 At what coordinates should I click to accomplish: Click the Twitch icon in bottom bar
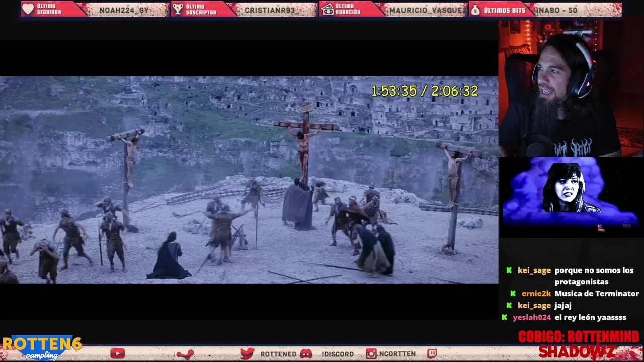pyautogui.click(x=432, y=354)
